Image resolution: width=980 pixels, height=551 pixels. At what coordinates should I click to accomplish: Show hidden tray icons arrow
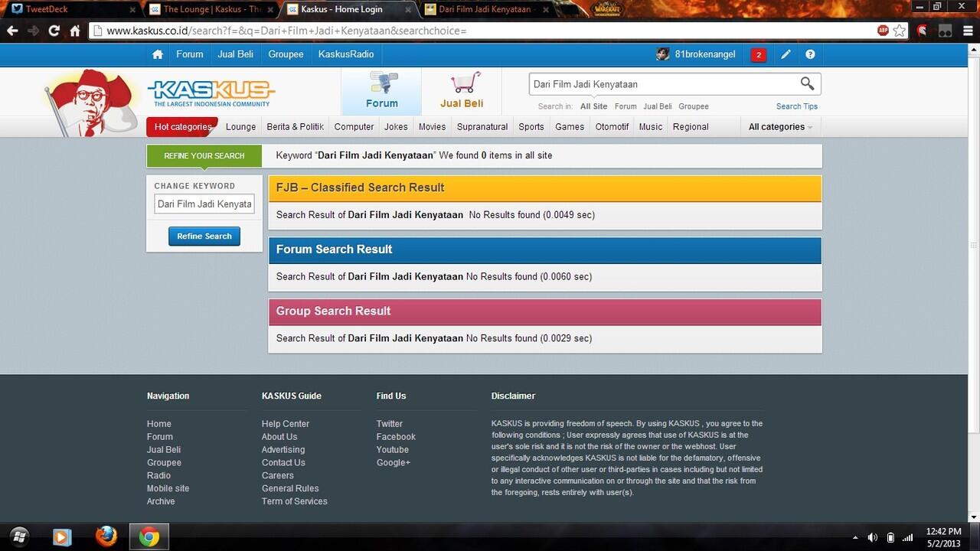pyautogui.click(x=855, y=537)
